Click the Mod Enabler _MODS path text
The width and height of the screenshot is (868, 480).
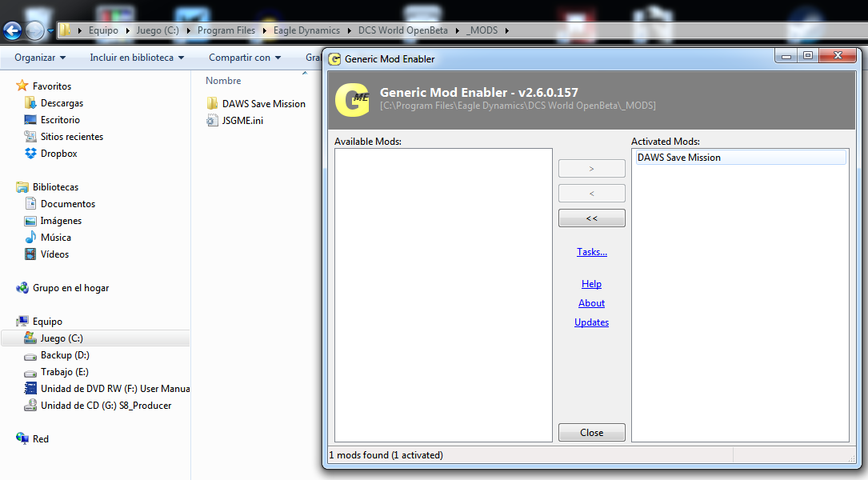coord(518,105)
